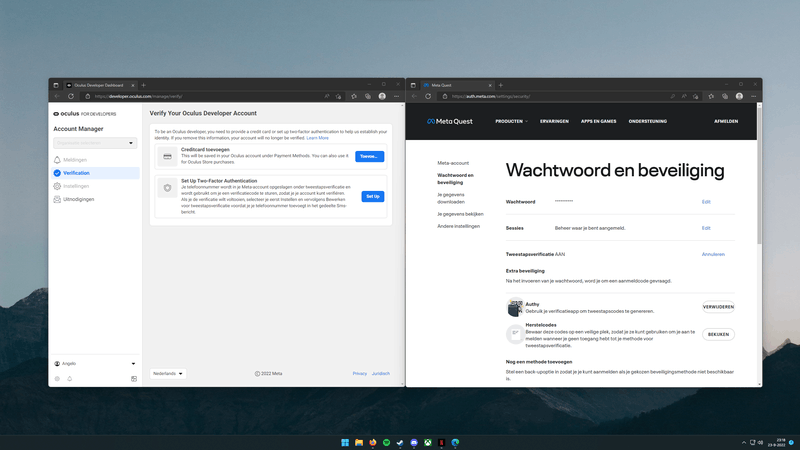The height and width of the screenshot is (450, 800).
Task: Open new tab in Oculus Developer window
Action: pyautogui.click(x=143, y=85)
